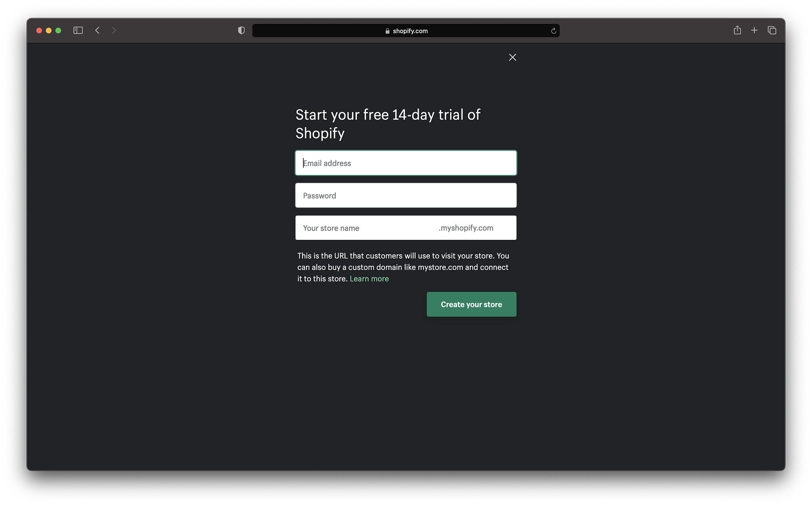The image size is (812, 506).
Task: Click the Password field
Action: 406,195
